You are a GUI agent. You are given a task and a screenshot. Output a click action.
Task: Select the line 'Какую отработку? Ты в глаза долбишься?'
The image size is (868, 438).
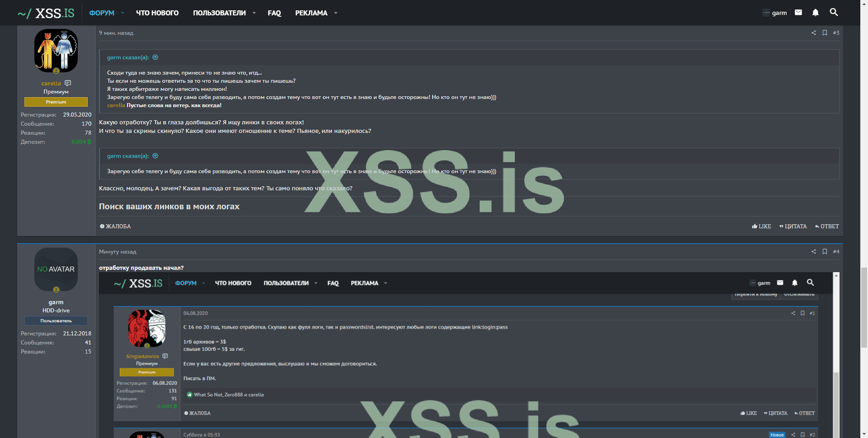point(202,122)
